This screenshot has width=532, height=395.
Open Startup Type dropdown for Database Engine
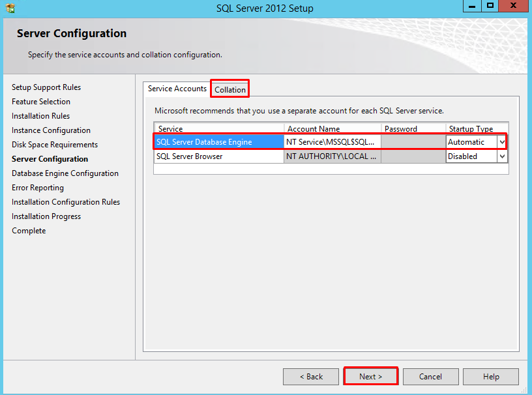[502, 142]
